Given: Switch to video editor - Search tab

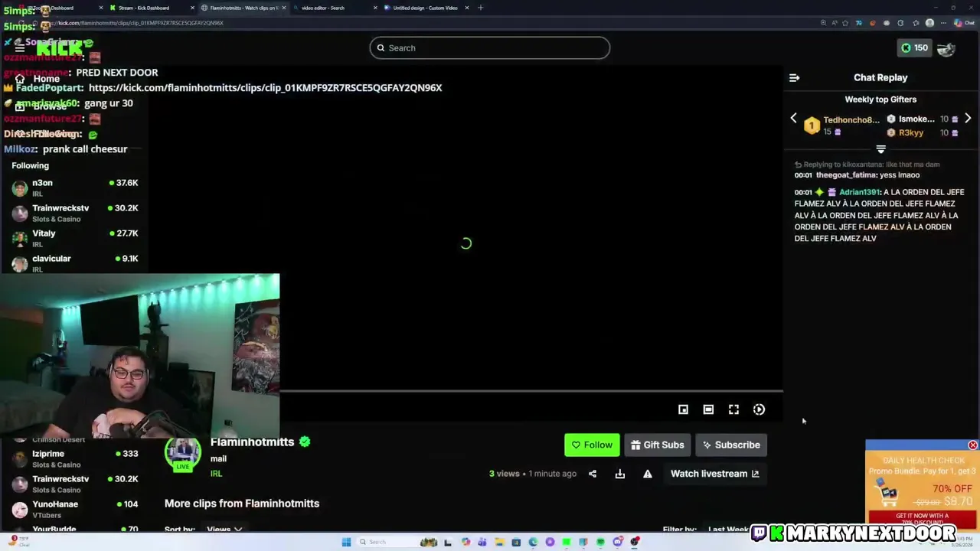Looking at the screenshot, I should (334, 8).
